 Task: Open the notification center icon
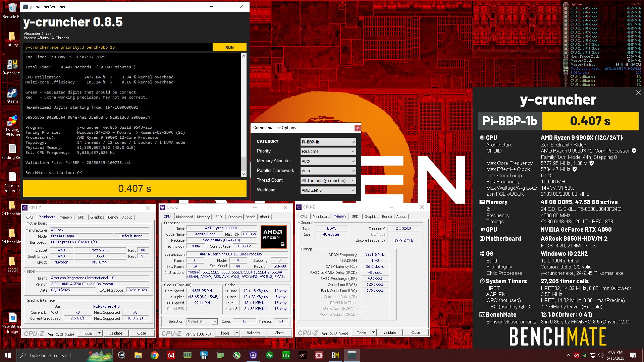[633, 355]
